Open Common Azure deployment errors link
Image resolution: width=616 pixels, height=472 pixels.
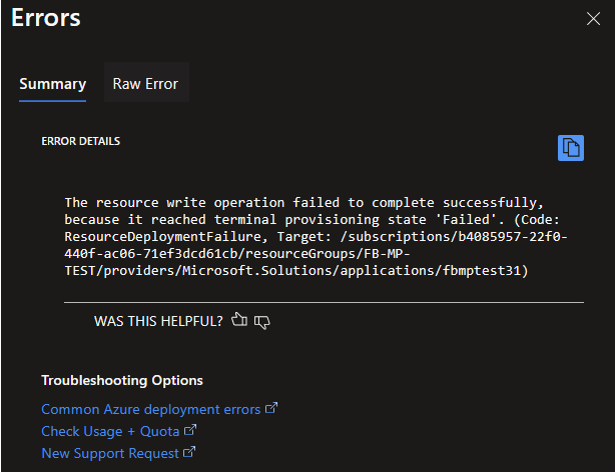(x=150, y=409)
